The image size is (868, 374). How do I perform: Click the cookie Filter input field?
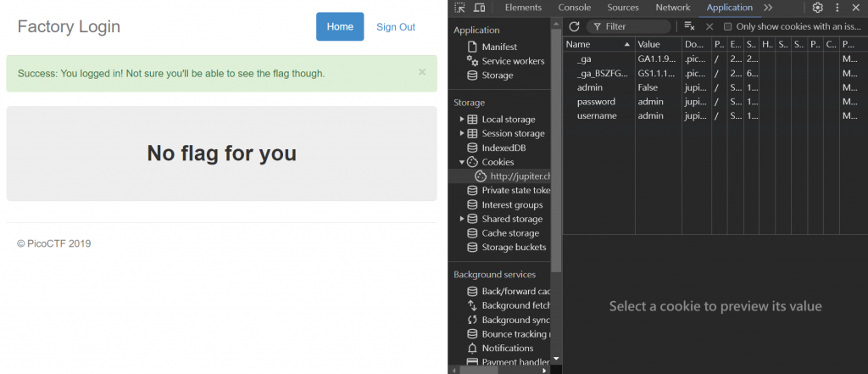pyautogui.click(x=629, y=26)
